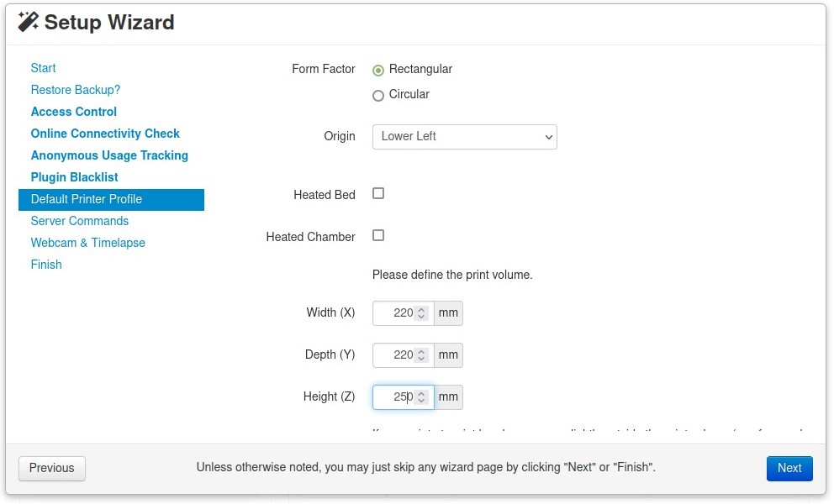Go to the Start wizard page
The width and height of the screenshot is (834, 504).
44,68
